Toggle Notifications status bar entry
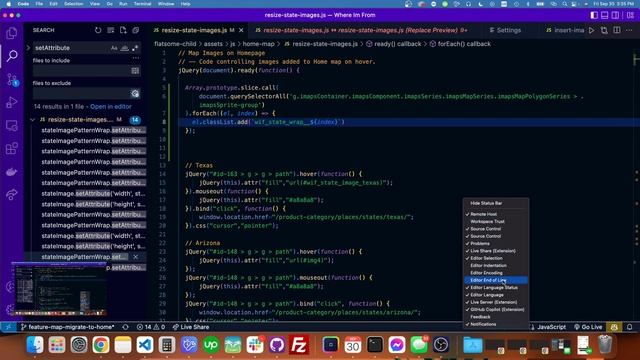 click(496, 324)
